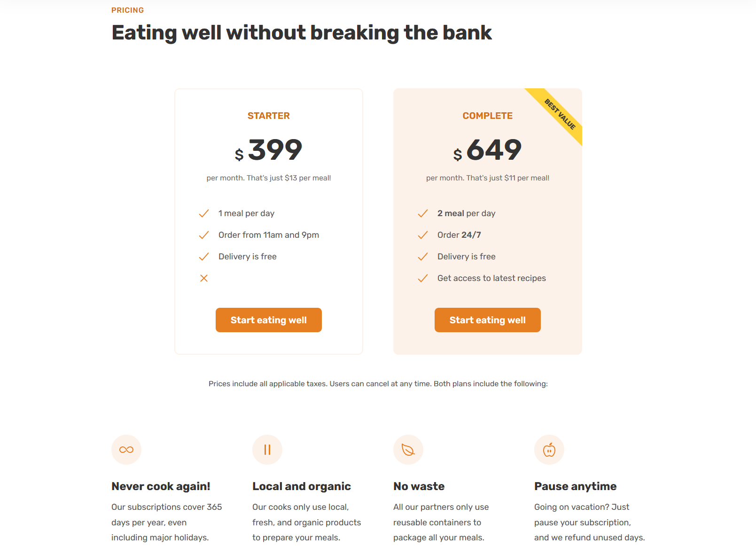Select the PRICING section label
756x546 pixels.
point(127,10)
